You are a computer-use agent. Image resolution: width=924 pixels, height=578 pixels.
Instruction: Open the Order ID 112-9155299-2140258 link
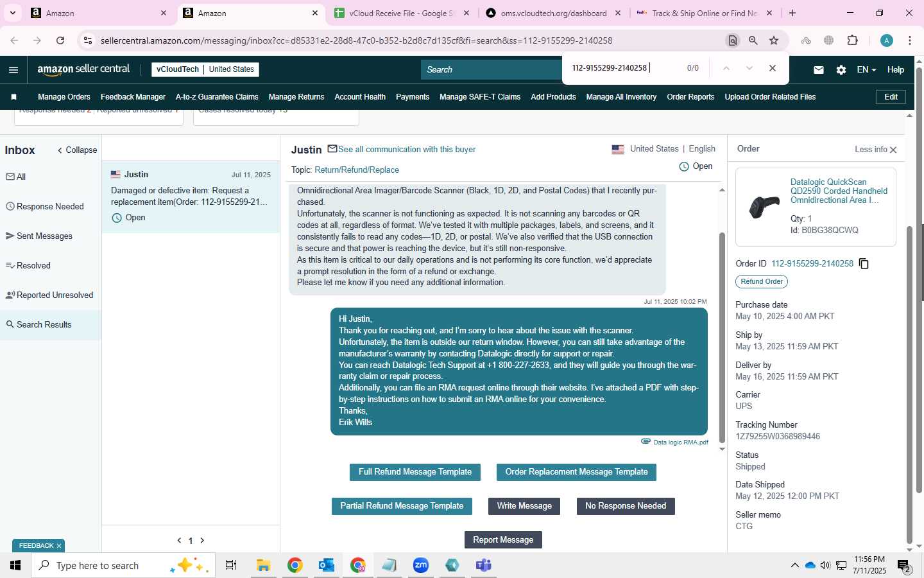tap(812, 264)
